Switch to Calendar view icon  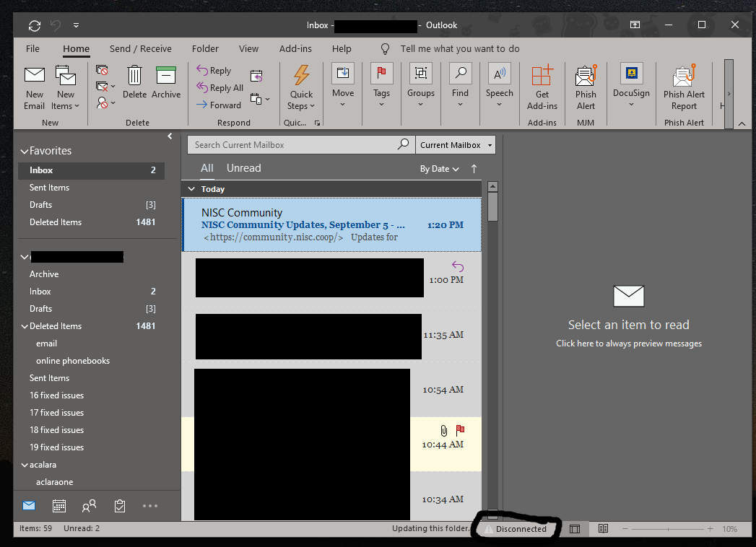(58, 506)
